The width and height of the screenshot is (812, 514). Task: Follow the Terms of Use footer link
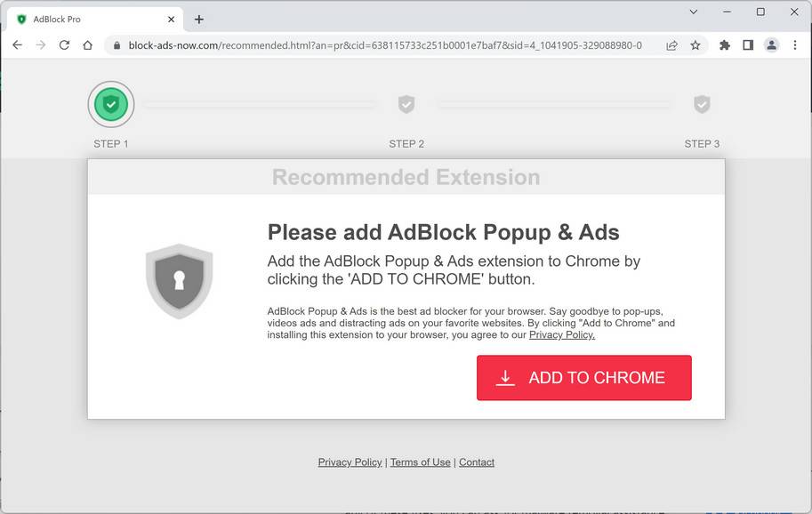pos(420,462)
